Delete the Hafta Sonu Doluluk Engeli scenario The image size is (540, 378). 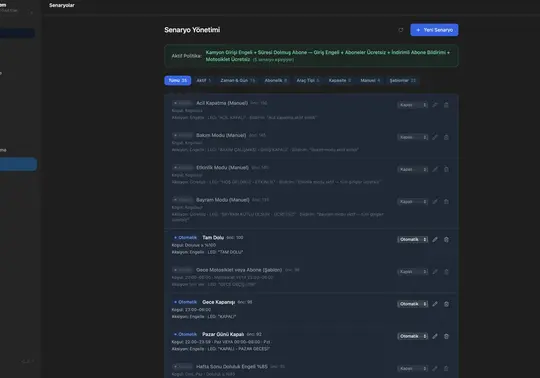[446, 368]
